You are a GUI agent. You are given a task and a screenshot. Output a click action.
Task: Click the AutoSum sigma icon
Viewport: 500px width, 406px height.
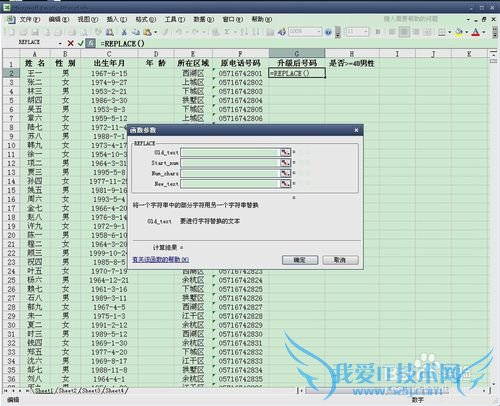tap(227, 32)
